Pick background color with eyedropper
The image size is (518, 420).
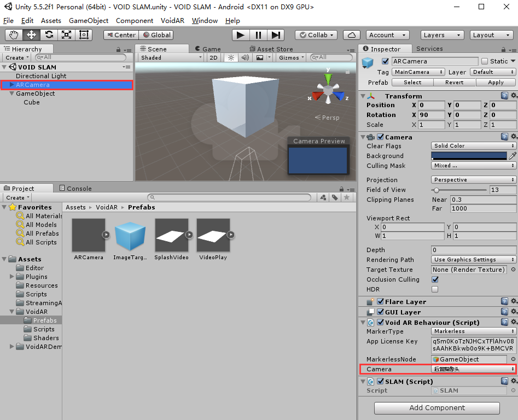pos(513,156)
